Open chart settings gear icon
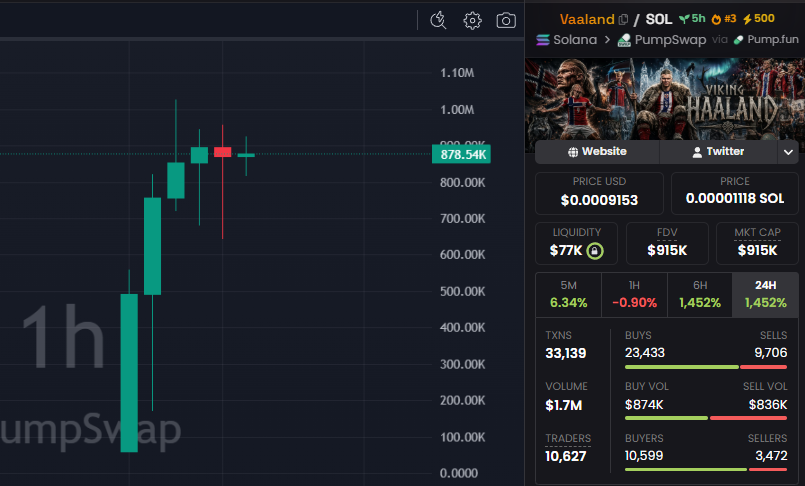 472,21
